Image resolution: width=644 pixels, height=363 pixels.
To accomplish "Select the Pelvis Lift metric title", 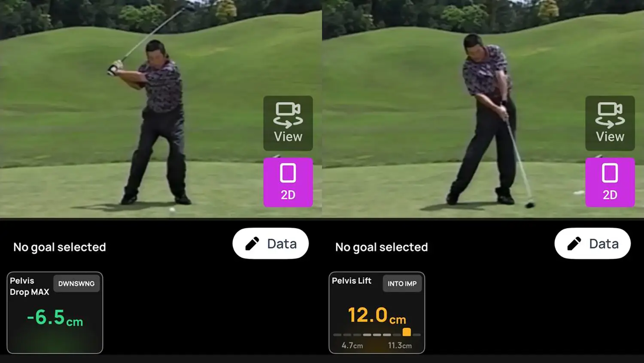I will [352, 281].
